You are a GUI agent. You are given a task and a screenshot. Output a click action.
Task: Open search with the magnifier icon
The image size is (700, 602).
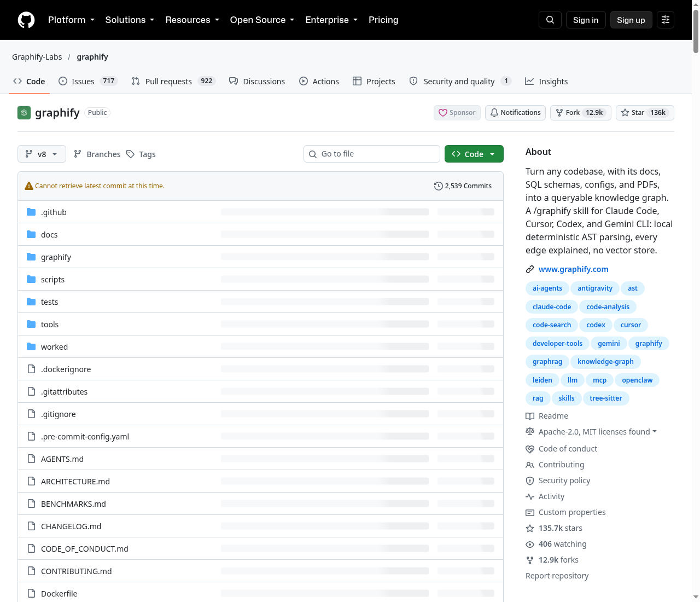click(x=550, y=20)
